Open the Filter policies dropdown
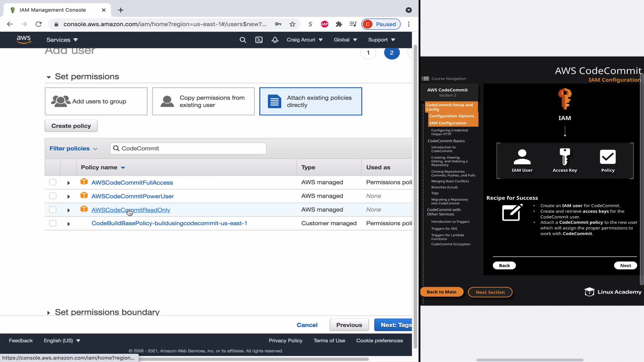 click(x=73, y=148)
